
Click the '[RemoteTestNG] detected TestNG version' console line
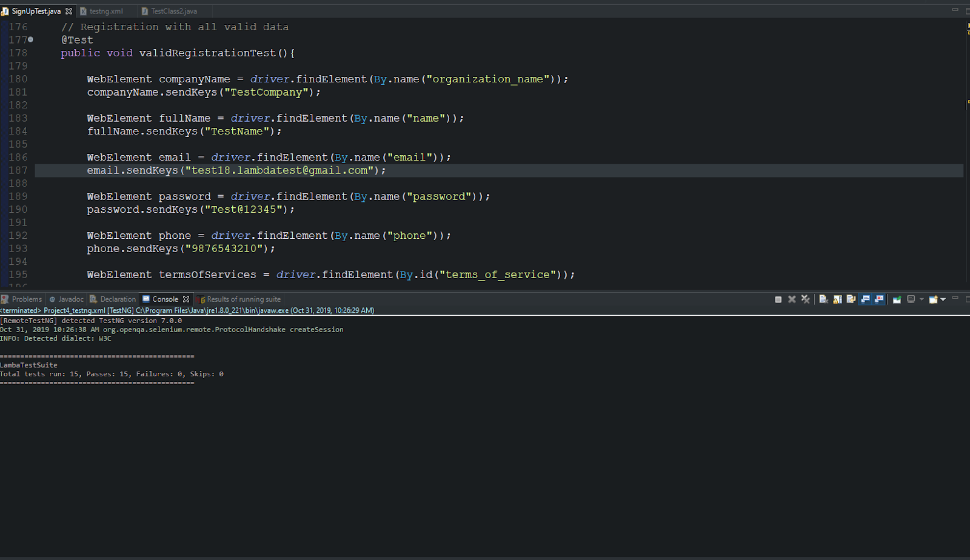tap(91, 321)
